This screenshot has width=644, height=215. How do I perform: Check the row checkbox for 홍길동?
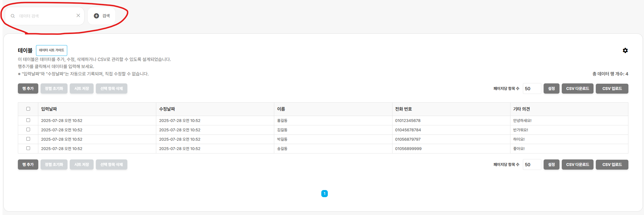pyautogui.click(x=28, y=120)
